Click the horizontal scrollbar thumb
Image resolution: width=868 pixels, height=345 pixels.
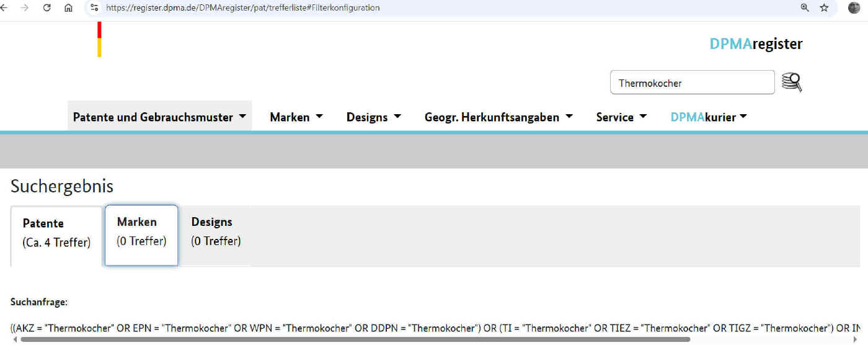tap(356, 339)
